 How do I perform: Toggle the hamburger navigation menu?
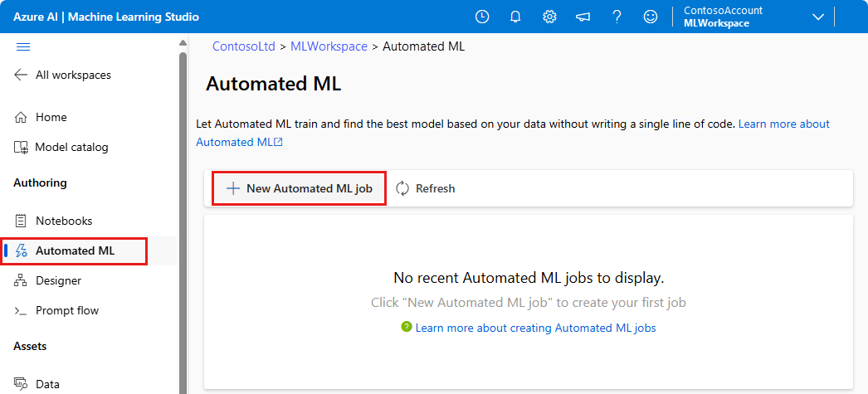23,47
